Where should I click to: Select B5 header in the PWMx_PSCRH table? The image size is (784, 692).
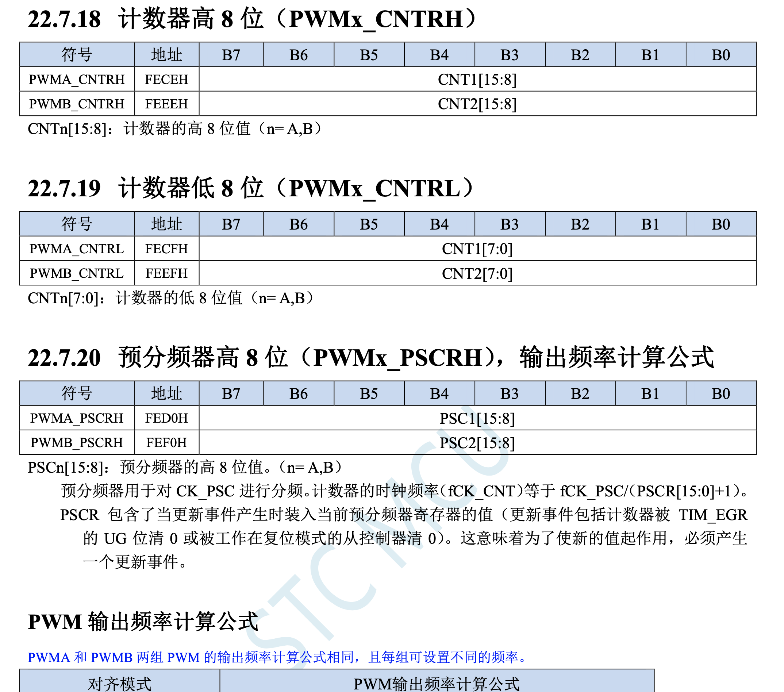click(369, 393)
